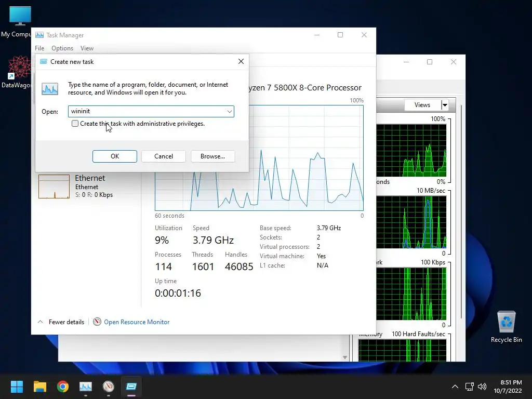Viewport: 532px width, 399px height.
Task: Enable administrative privileges checkbox
Action: tap(75, 124)
